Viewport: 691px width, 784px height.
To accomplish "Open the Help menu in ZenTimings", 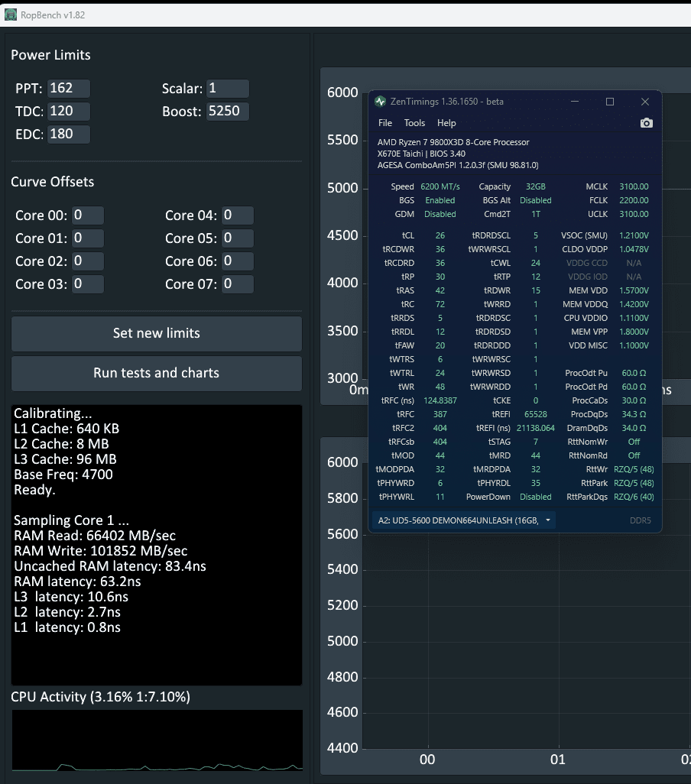I will click(446, 123).
